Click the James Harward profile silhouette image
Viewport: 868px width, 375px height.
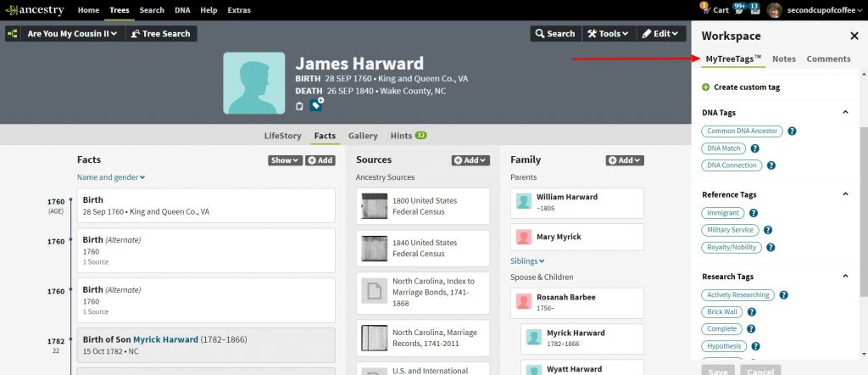point(254,83)
